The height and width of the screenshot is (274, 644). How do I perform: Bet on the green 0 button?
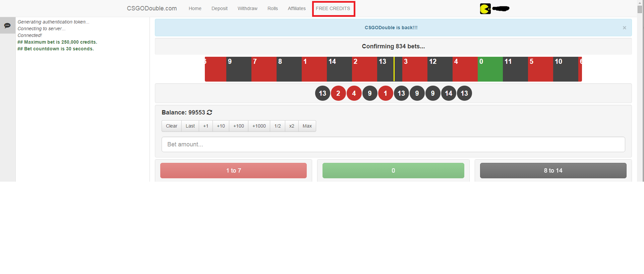pos(393,171)
